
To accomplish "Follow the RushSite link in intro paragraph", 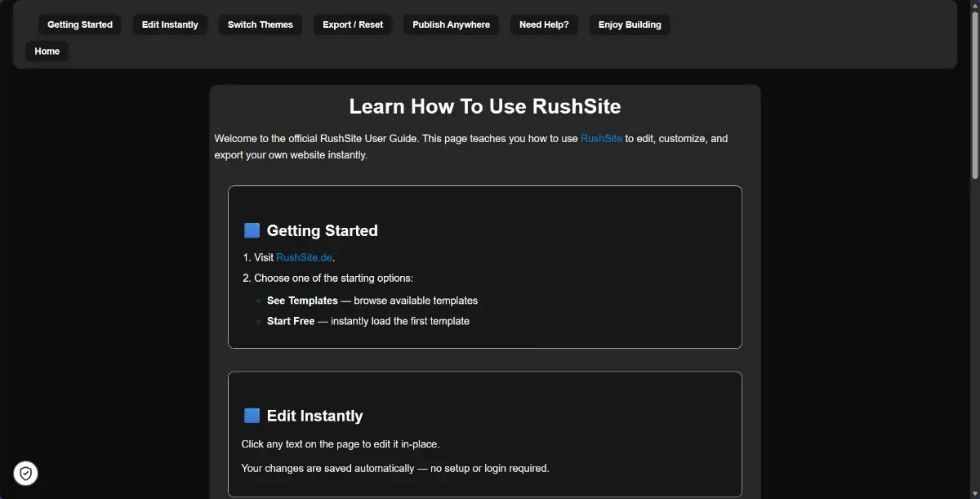I will [x=601, y=139].
